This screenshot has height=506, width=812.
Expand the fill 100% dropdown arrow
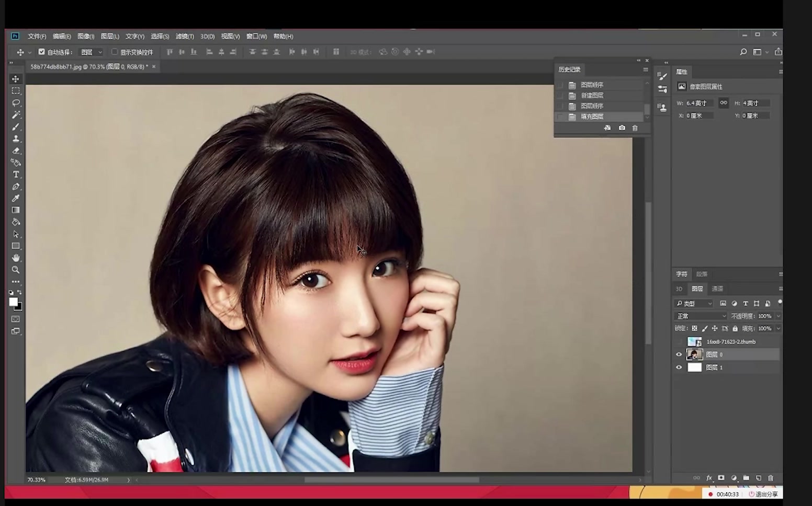778,329
